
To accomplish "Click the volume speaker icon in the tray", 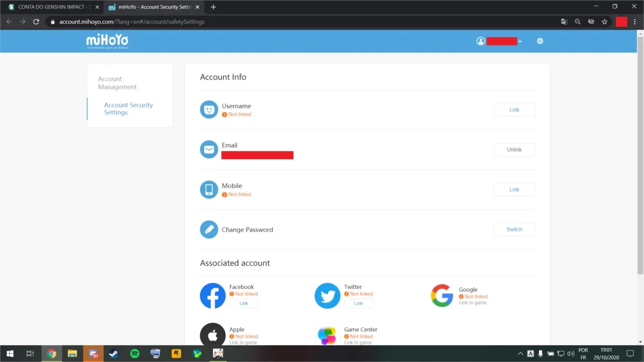I will 571,354.
